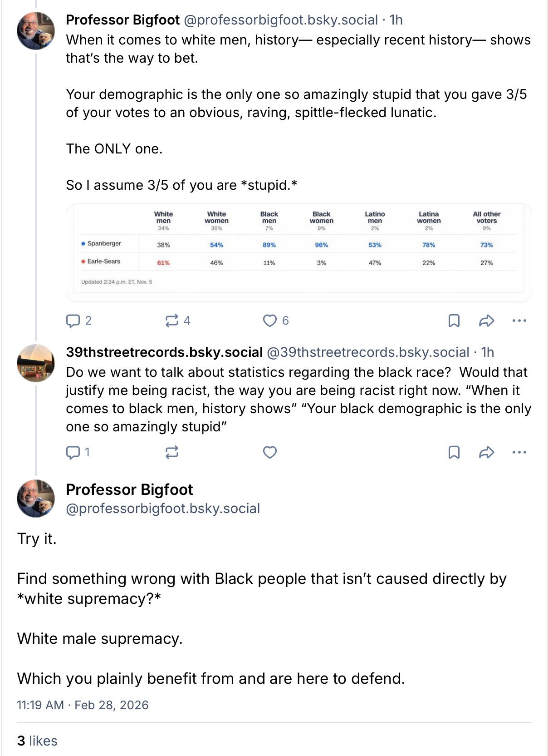Repost Professor Bigfoot's voting demographics post
The image size is (548, 756).
[172, 321]
